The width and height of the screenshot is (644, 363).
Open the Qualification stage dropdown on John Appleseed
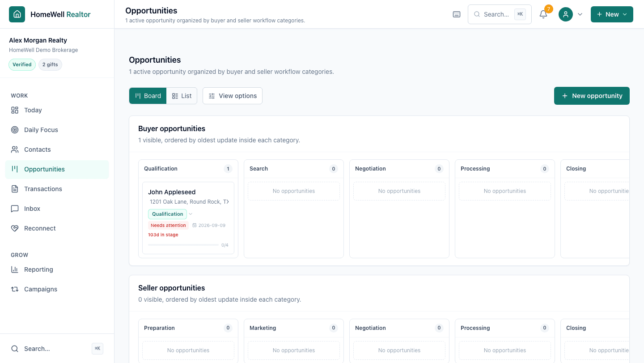click(x=170, y=214)
